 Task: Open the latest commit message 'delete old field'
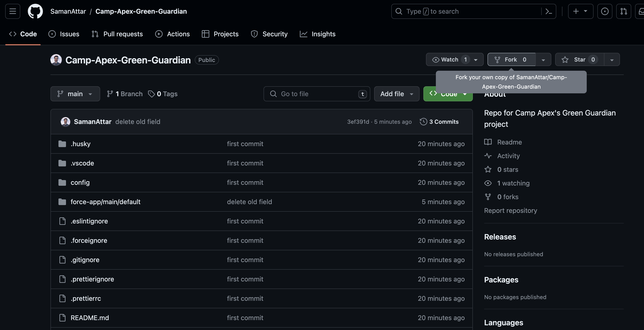pyautogui.click(x=137, y=122)
